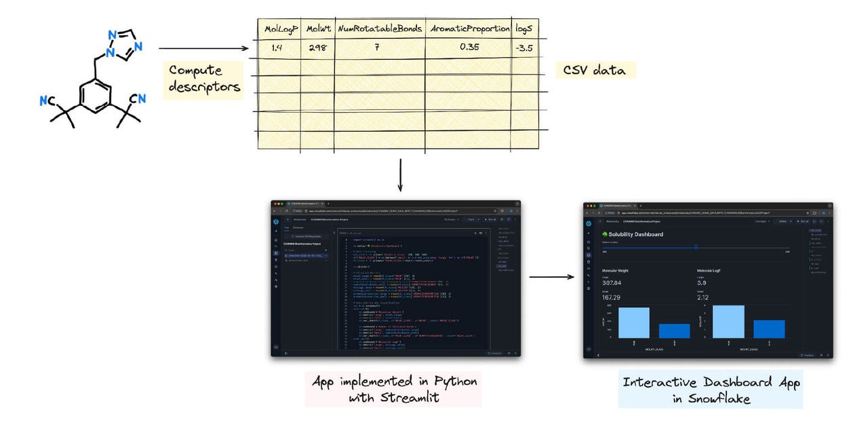Click the Snowflake logo in the code editor window
Image resolution: width=868 pixels, height=425 pixels.
[x=276, y=221]
